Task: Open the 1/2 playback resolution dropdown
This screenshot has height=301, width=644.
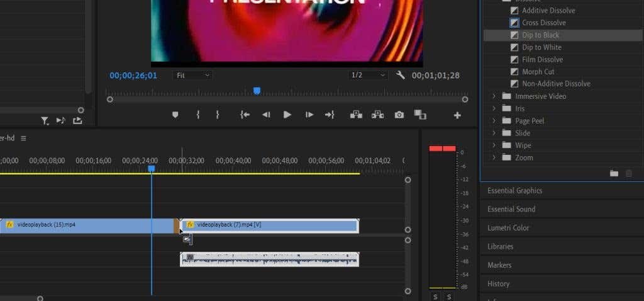Action: pos(368,75)
